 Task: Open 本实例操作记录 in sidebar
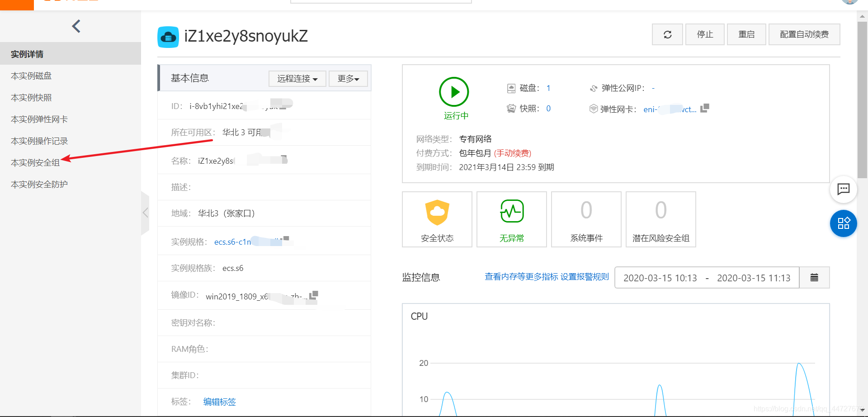(39, 141)
